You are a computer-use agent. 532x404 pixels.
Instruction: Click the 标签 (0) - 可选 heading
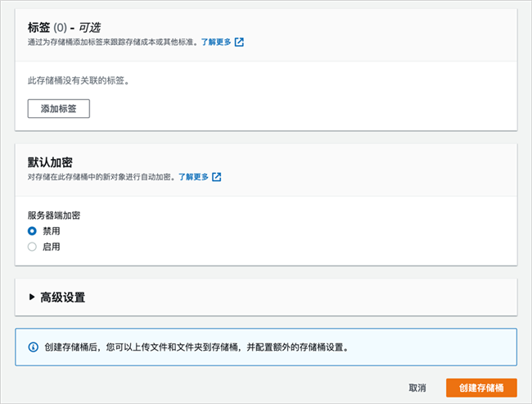[64, 28]
